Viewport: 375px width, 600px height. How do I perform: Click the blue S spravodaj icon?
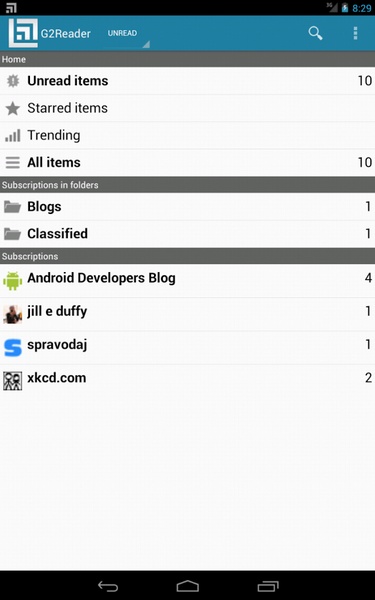point(13,347)
